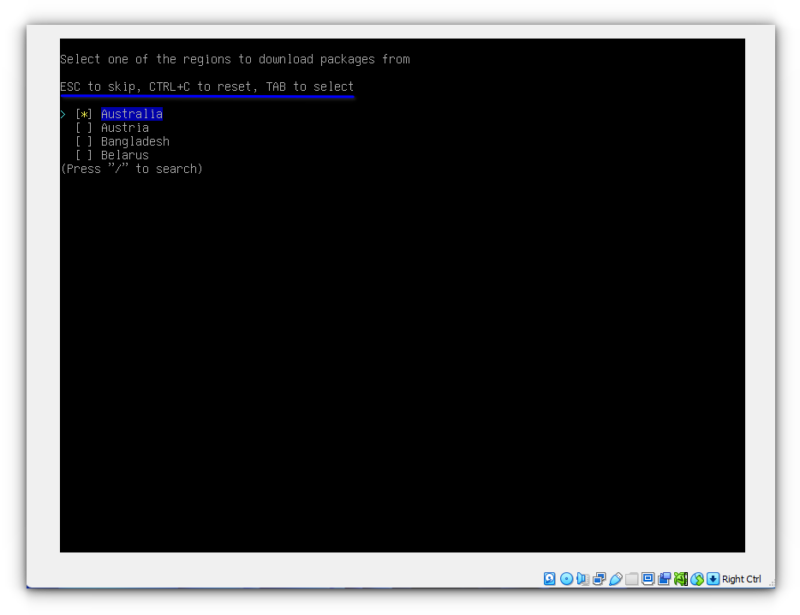Open the audio status icon
Image resolution: width=800 pixels, height=615 pixels.
click(x=582, y=578)
